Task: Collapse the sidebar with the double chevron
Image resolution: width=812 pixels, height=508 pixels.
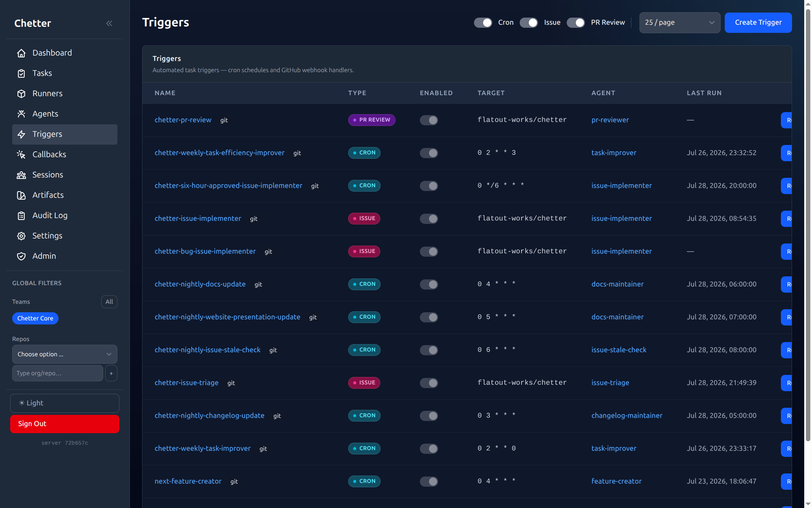Action: [x=109, y=23]
